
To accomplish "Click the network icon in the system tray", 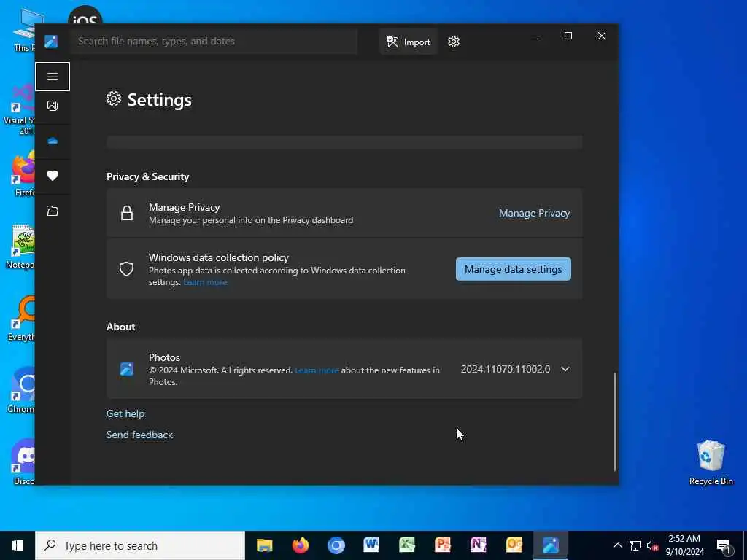I will [x=635, y=545].
